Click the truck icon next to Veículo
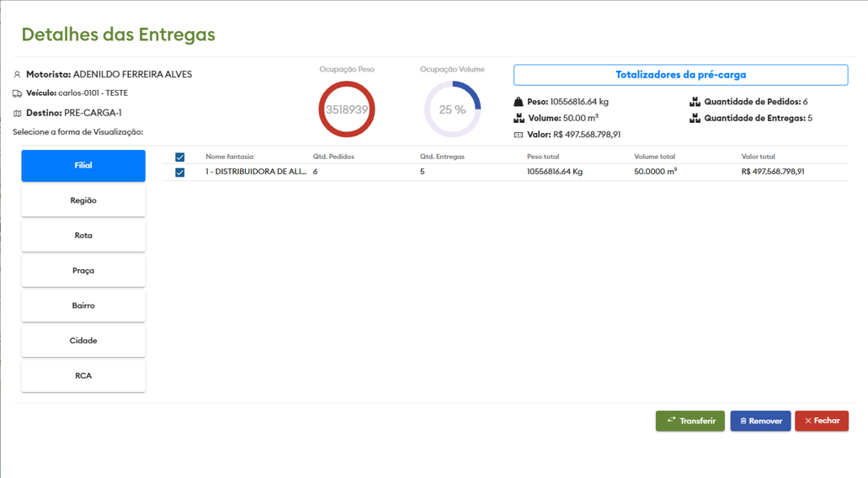Image resolution: width=868 pixels, height=478 pixels. pyautogui.click(x=17, y=94)
